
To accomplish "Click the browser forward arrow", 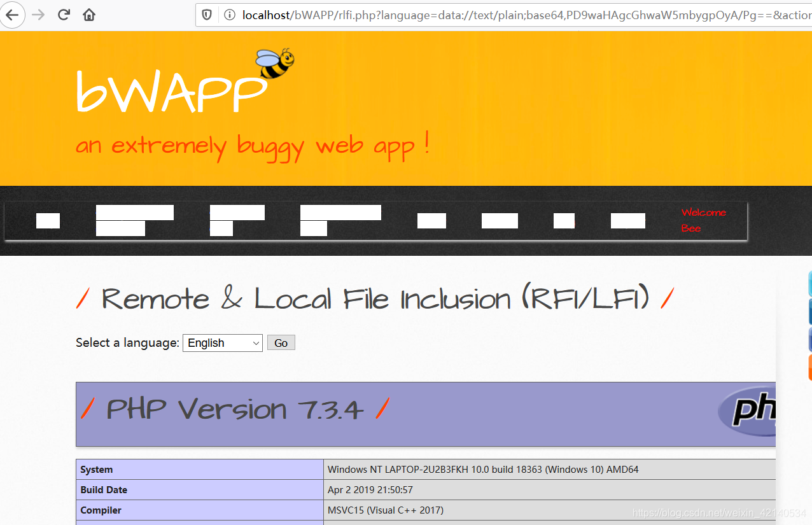I will [x=38, y=15].
